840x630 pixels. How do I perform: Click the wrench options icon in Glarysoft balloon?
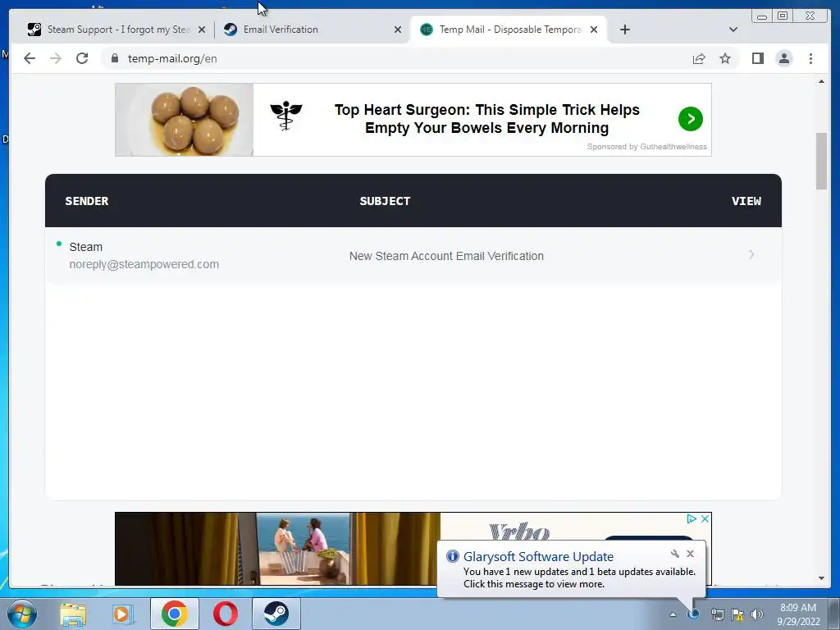pyautogui.click(x=674, y=554)
